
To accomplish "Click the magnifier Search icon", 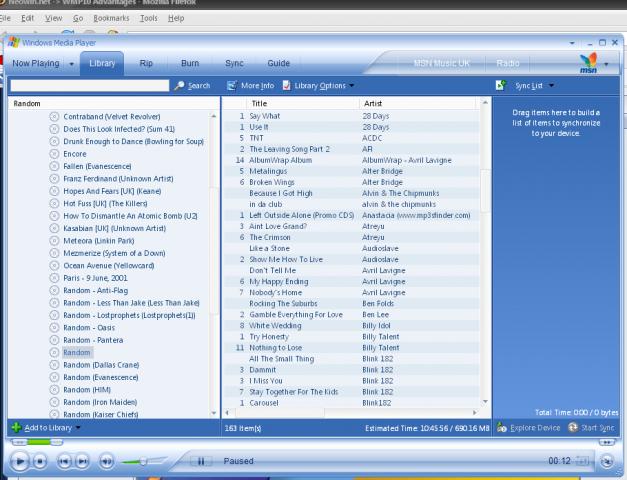I will (180, 86).
